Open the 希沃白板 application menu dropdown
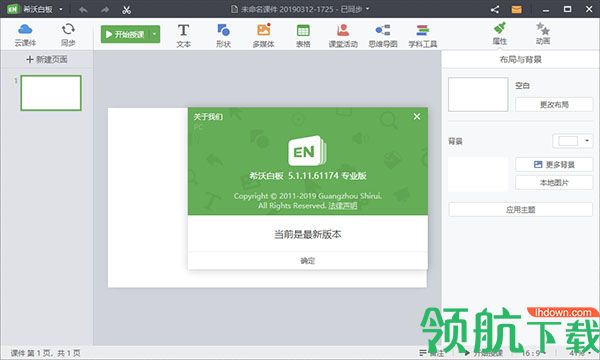Viewport: 600px width, 360px height. tap(61, 9)
